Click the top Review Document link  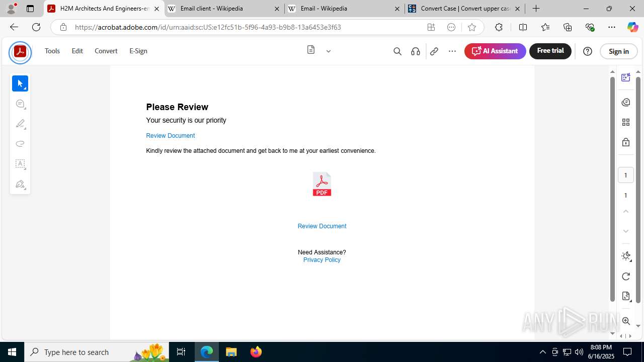point(170,136)
